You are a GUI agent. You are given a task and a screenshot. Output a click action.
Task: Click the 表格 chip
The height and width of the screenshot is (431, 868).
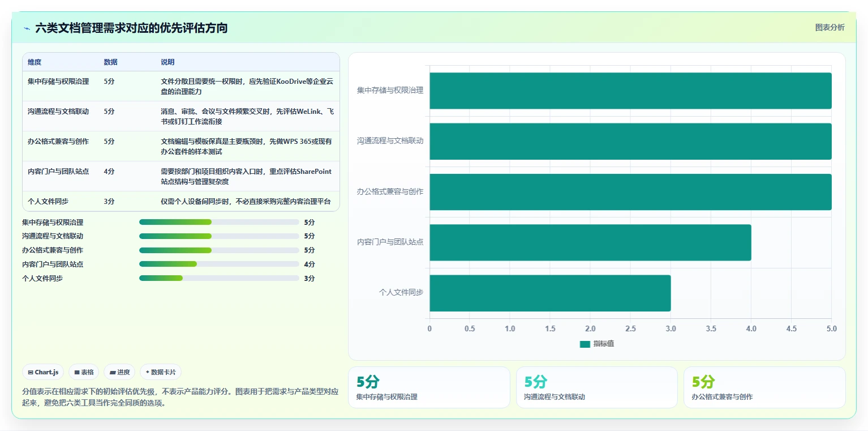(x=84, y=372)
